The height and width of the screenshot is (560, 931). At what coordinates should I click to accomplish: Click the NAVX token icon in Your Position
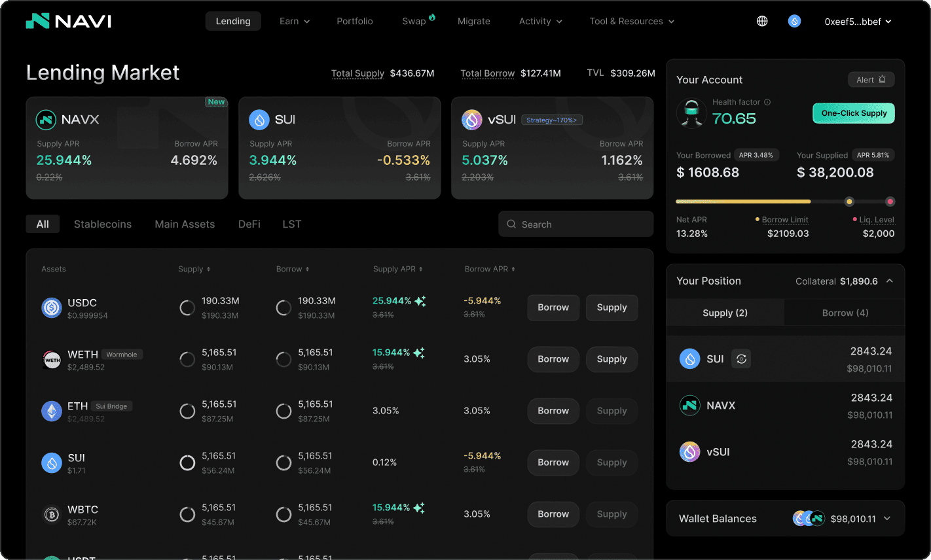click(689, 405)
